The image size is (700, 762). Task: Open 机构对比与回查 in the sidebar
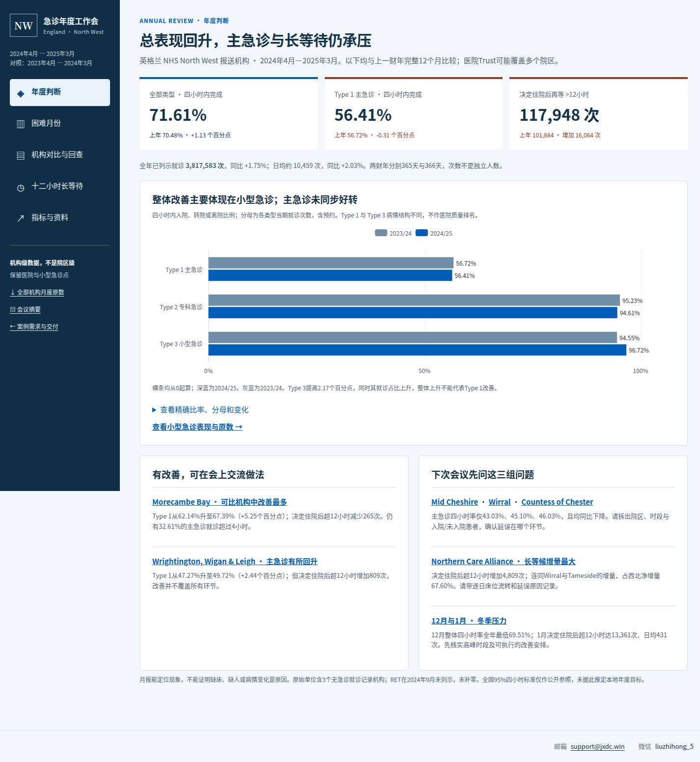tap(60, 155)
